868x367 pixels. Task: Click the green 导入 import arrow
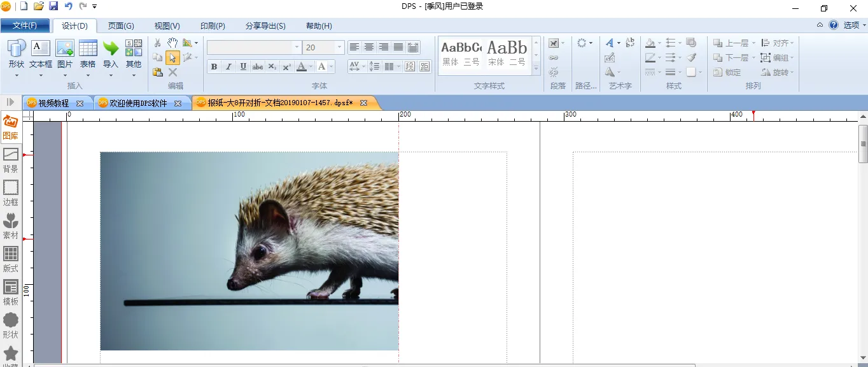111,49
